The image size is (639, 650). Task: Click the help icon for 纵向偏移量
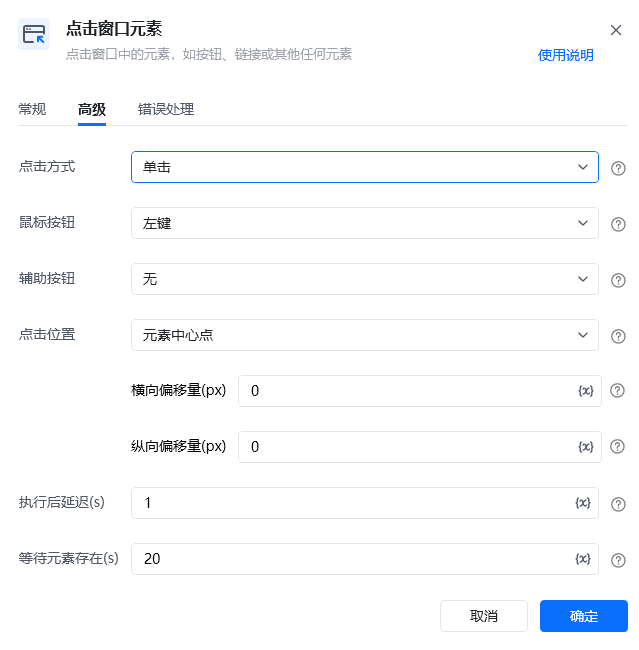point(617,446)
